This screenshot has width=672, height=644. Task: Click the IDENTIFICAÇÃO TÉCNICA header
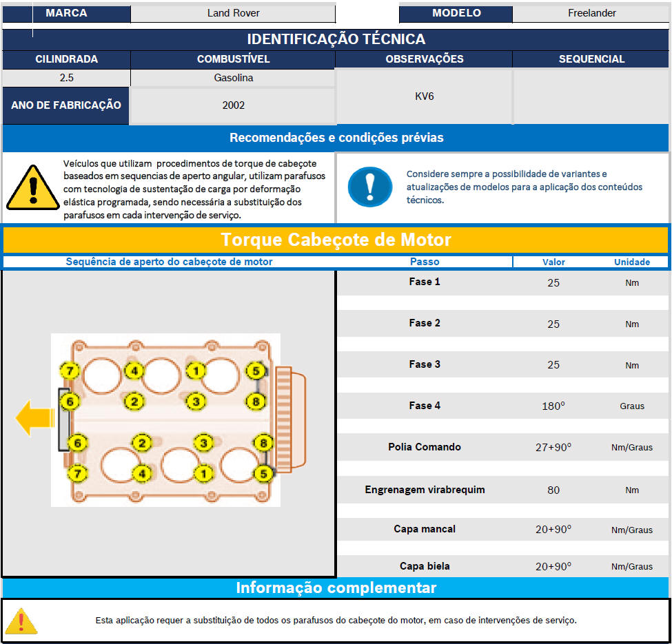(336, 39)
